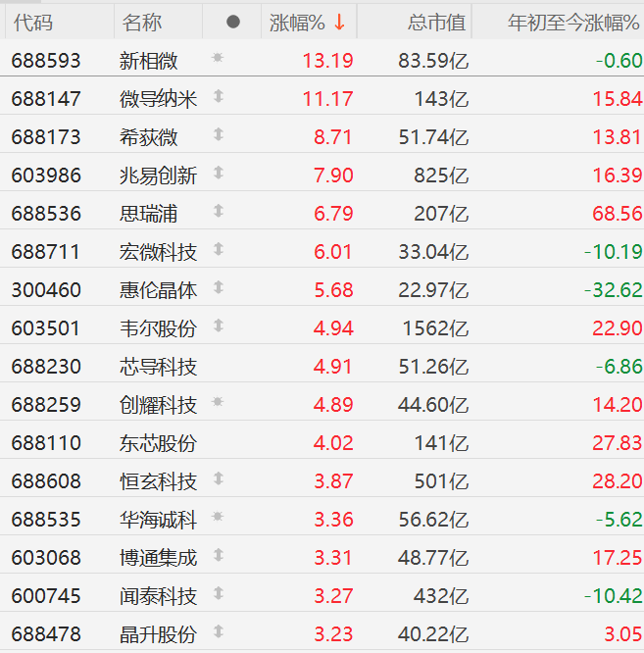Click the arrow icon beside 恒玄科技

pos(219,478)
